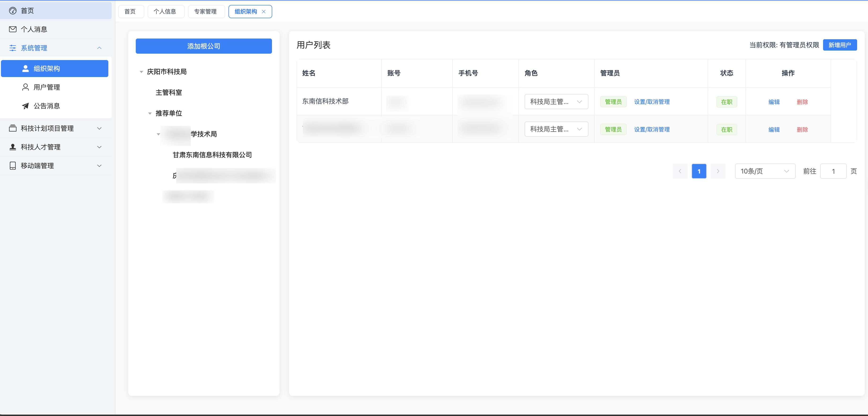Collapse the 系统管理 menu chevron
This screenshot has height=416, width=868.
point(99,48)
